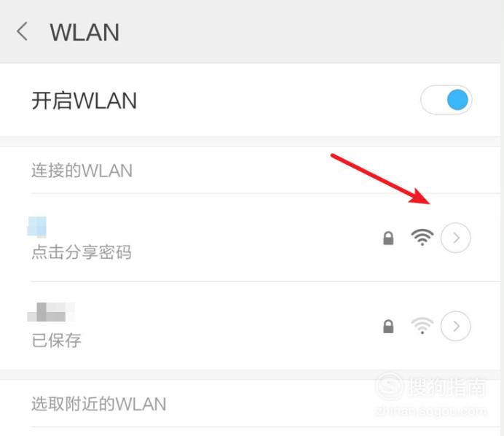Tap 点击分享密码 to share password

click(82, 252)
